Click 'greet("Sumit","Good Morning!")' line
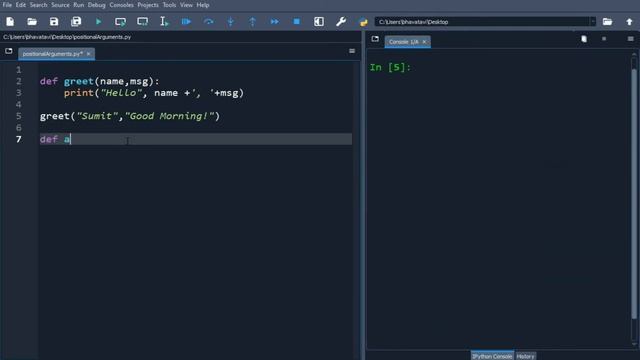 click(x=130, y=116)
